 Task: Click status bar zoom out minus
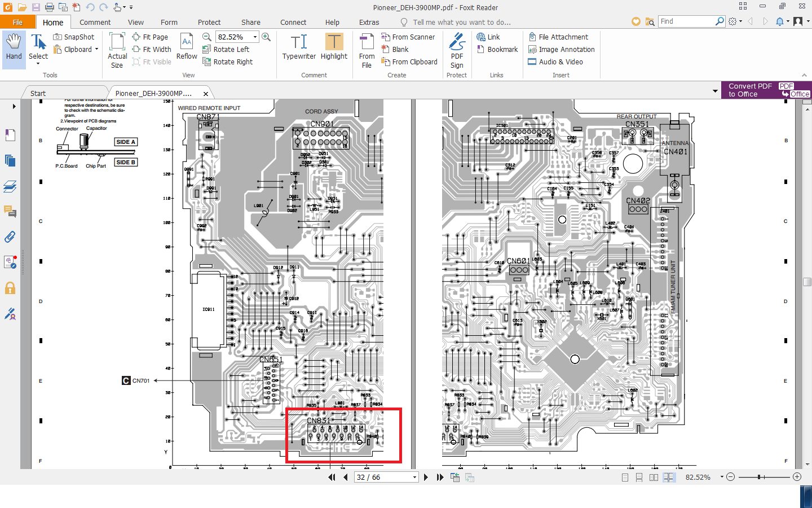(731, 477)
